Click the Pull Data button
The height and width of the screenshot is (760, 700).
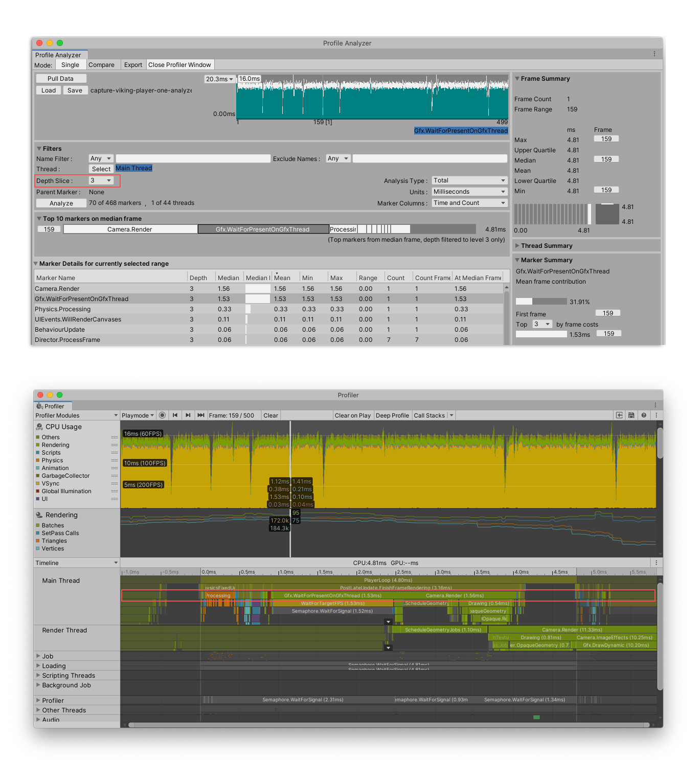pos(61,79)
